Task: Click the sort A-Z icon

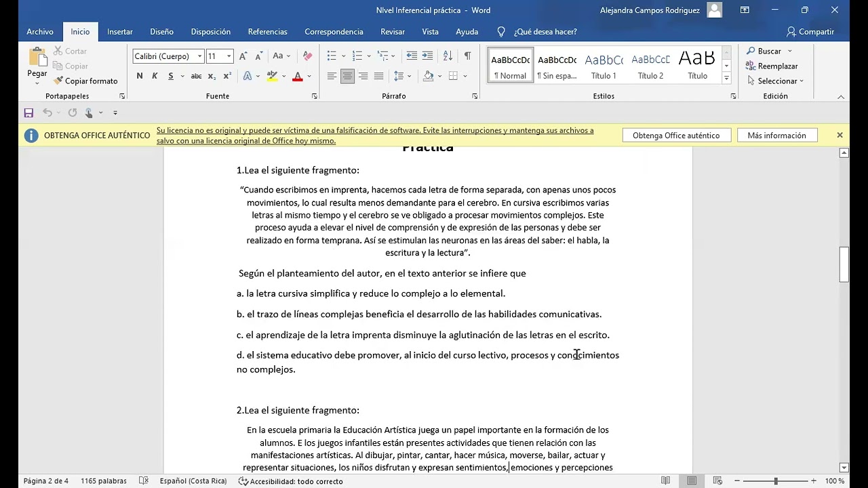Action: [448, 56]
